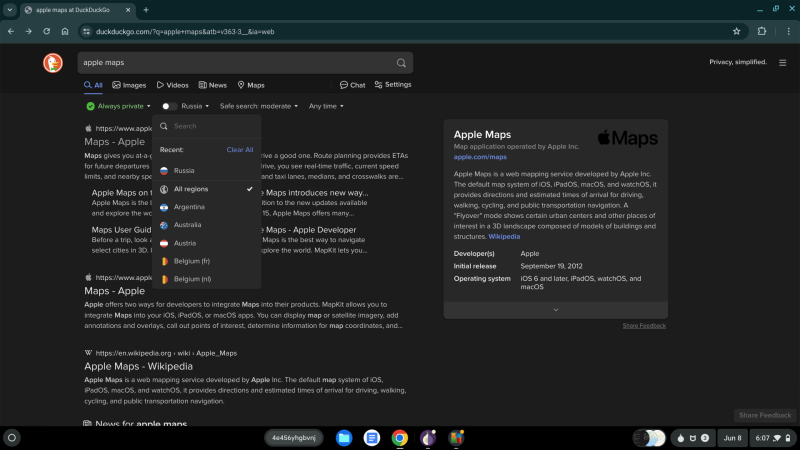Expand the Apple Maps info panel chevron
Viewport: 800px width, 450px height.
[555, 310]
